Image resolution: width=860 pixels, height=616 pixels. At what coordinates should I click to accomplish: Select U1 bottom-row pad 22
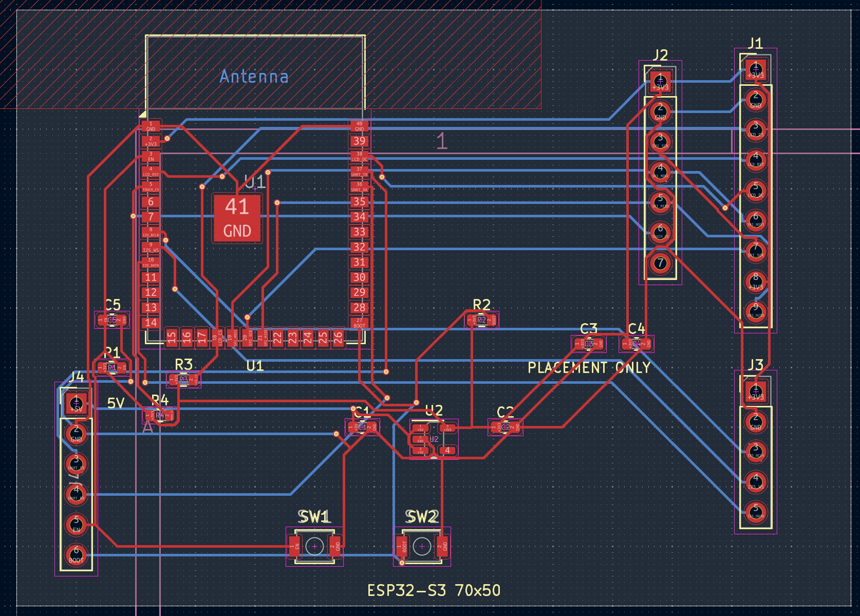pos(277,337)
